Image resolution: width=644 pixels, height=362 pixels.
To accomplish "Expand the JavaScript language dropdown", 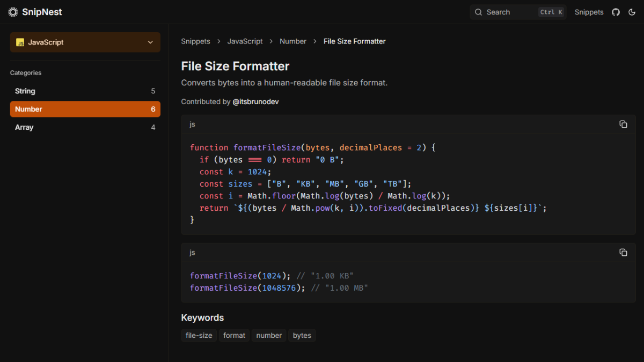I will click(85, 42).
